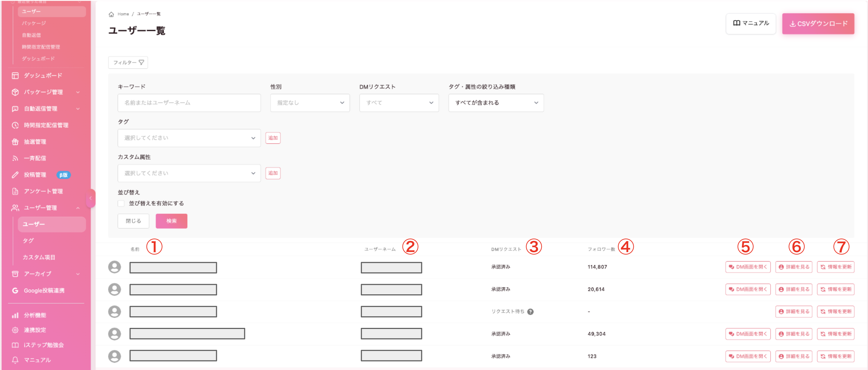The width and height of the screenshot is (868, 370).
Task: Click the help icon beside リクエスト待ち
Action: tap(530, 311)
